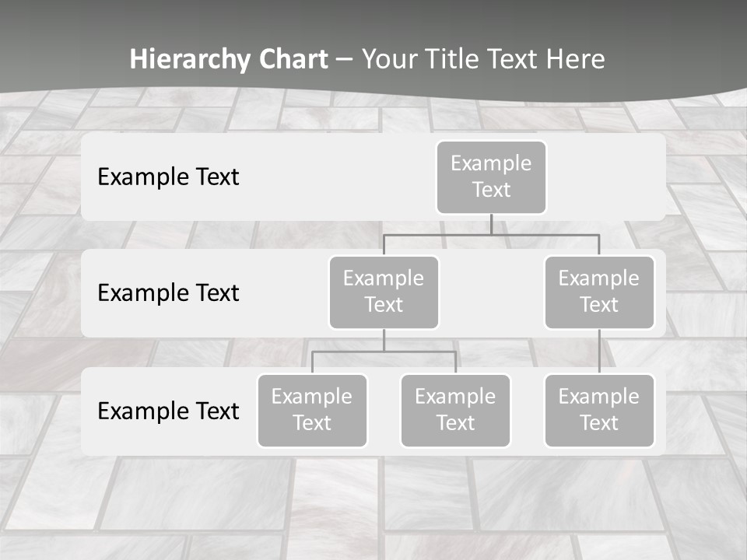Click the connector leading to the rightmost child box
Image resolution: width=747 pixels, height=560 pixels.
(x=599, y=350)
